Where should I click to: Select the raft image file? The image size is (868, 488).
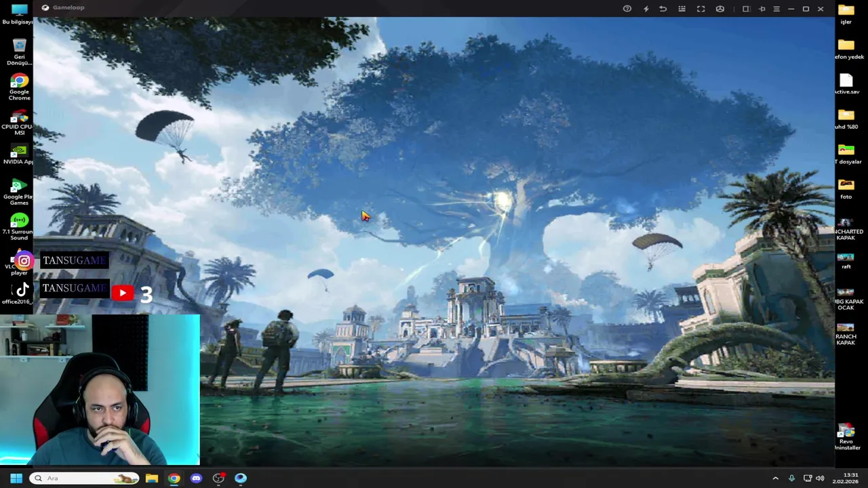(x=846, y=261)
